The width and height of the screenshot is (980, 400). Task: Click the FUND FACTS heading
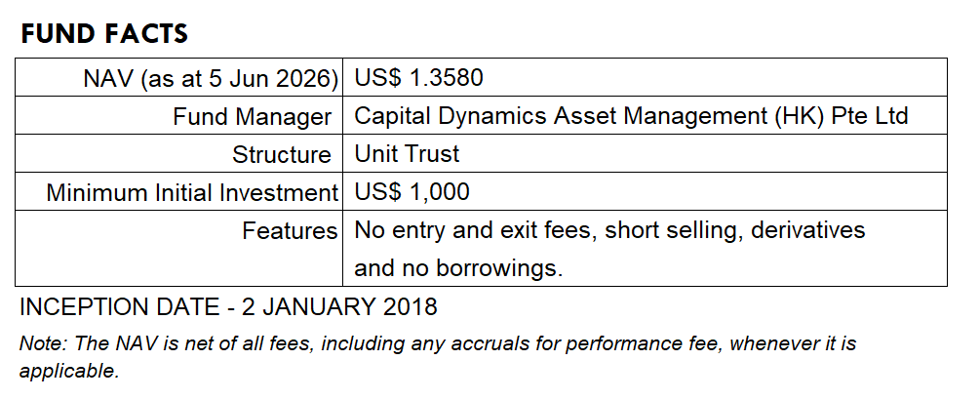click(x=104, y=34)
